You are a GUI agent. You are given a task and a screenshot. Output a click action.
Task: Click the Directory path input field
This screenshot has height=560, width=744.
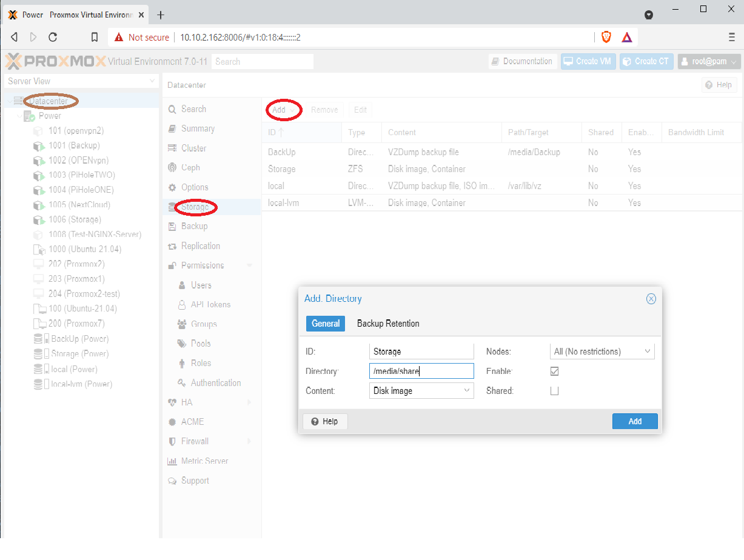421,371
